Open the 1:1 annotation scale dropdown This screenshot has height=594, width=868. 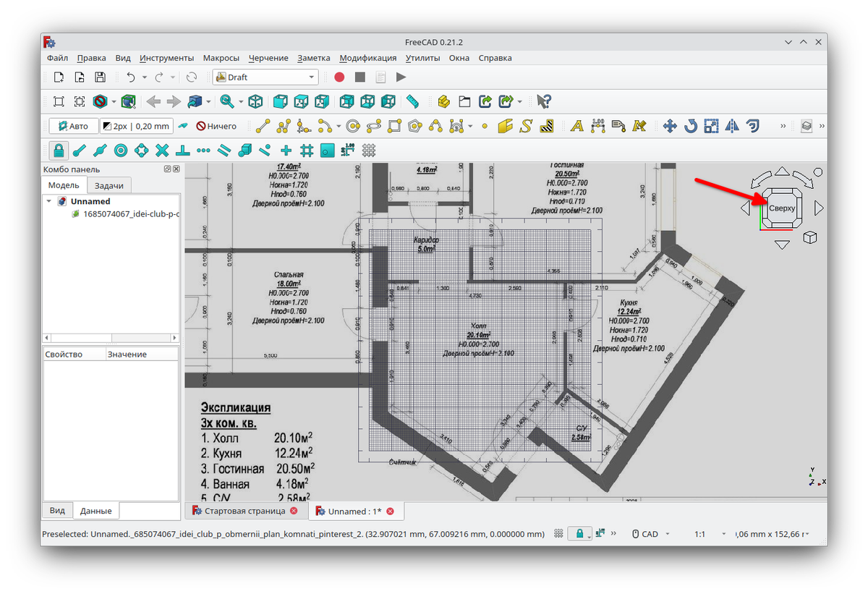point(709,534)
